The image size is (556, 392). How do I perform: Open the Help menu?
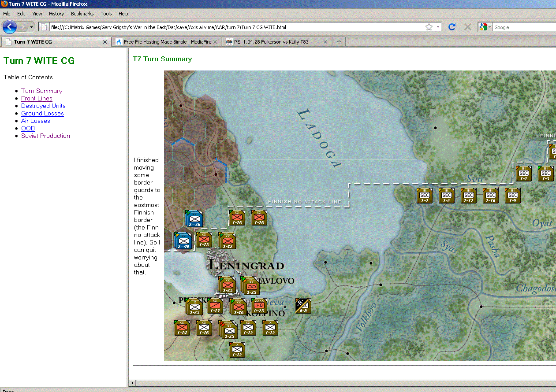point(123,14)
